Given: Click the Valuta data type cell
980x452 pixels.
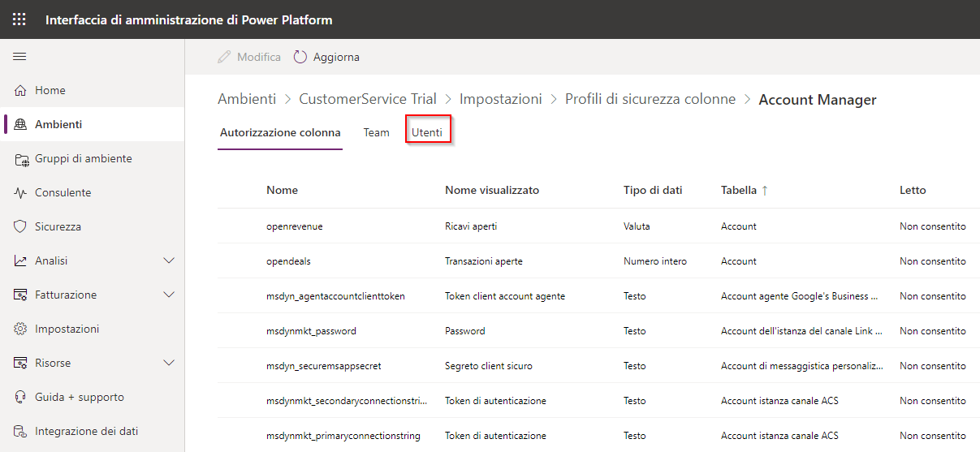Looking at the screenshot, I should pos(637,226).
